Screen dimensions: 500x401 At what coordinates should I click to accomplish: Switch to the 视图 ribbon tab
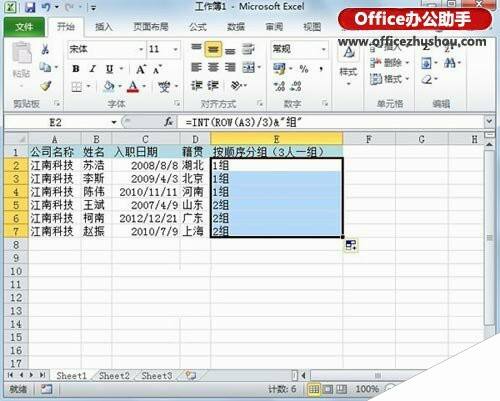pos(312,27)
